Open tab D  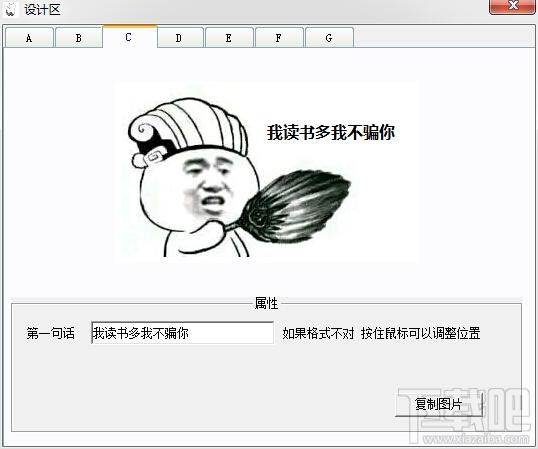[179, 38]
